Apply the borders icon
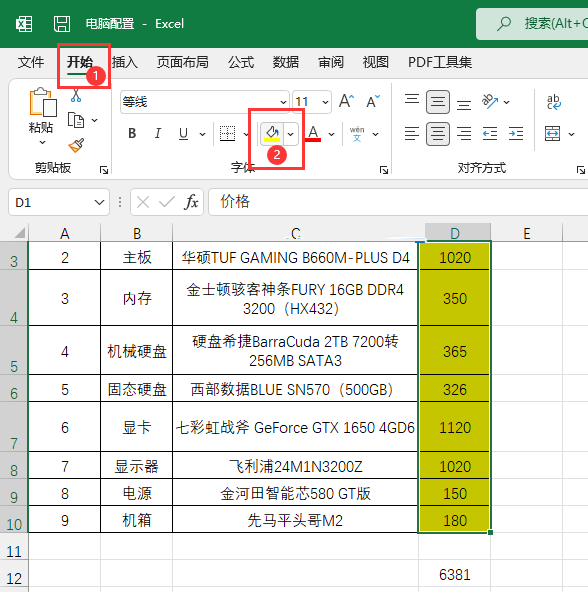Image resolution: width=588 pixels, height=592 pixels. 227,134
